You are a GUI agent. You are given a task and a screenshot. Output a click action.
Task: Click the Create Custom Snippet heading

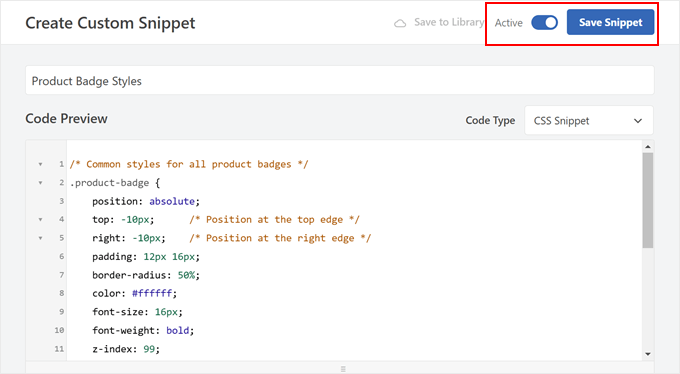tap(110, 23)
